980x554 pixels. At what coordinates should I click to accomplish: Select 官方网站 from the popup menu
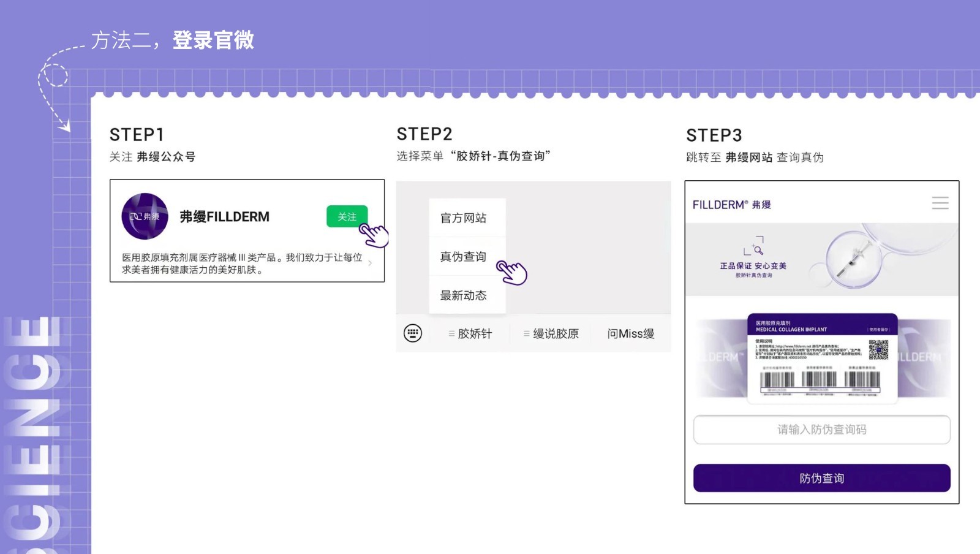click(463, 218)
